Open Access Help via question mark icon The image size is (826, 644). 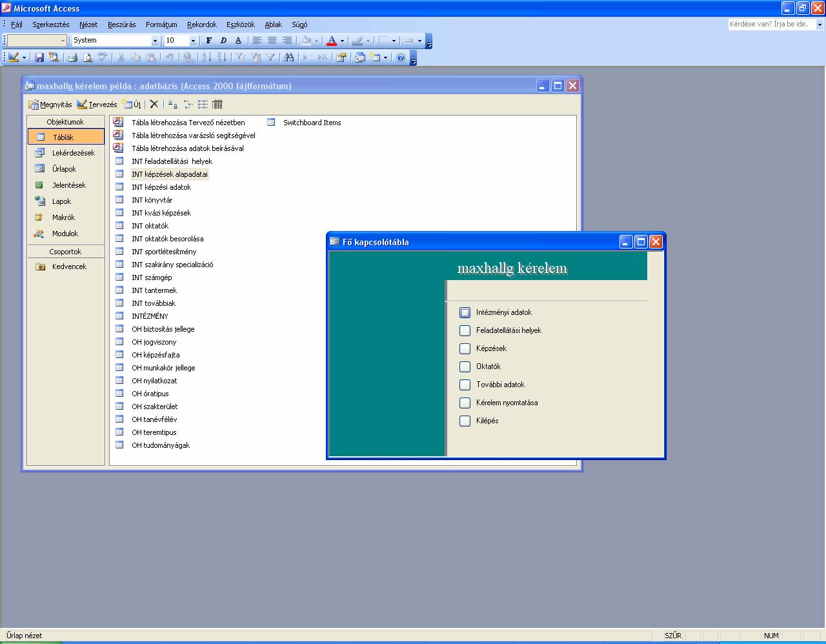pos(401,57)
